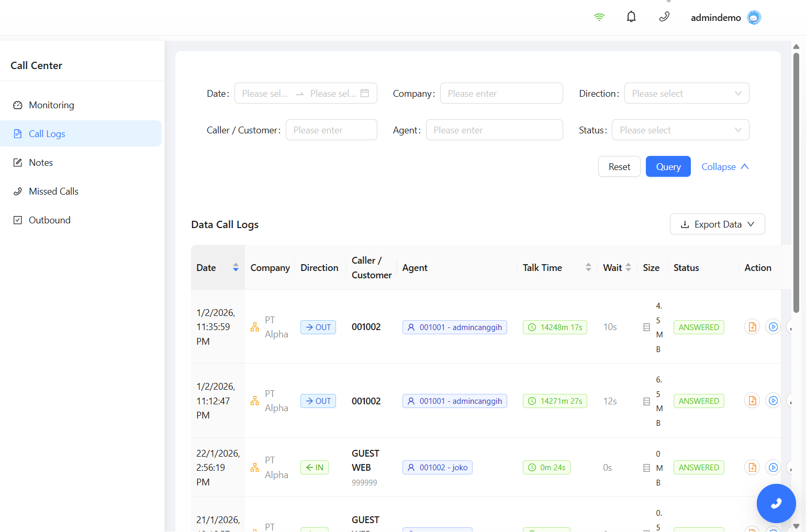Open the Direction filter dropdown
This screenshot has width=806, height=532.
point(686,94)
